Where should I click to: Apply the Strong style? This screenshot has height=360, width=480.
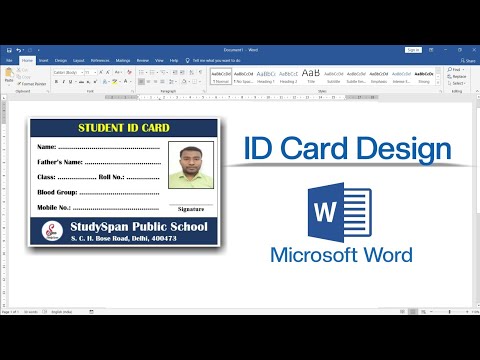(x=424, y=76)
